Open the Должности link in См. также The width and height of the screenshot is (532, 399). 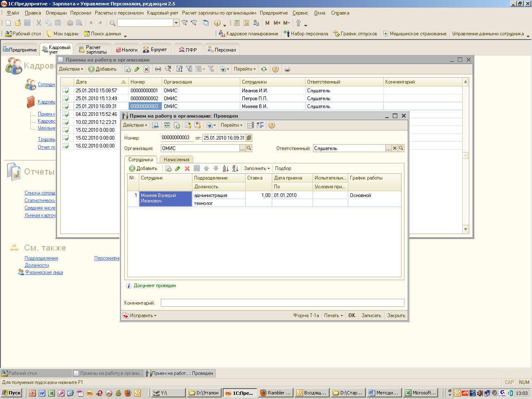pos(37,265)
